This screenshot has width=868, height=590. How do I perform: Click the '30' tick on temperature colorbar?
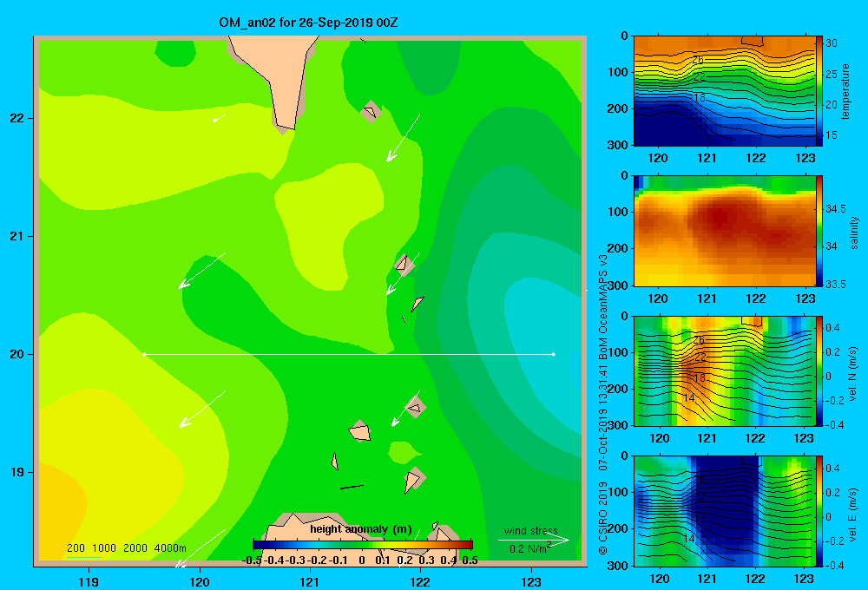tap(832, 43)
